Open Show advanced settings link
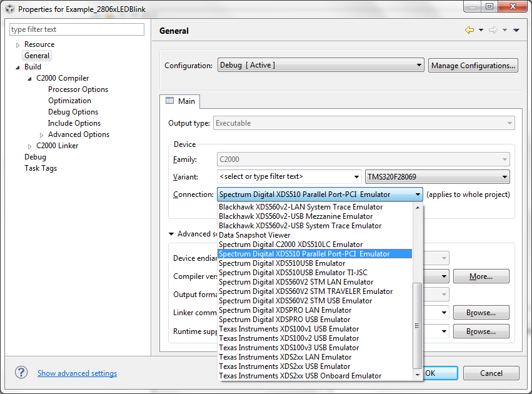 pyautogui.click(x=77, y=373)
